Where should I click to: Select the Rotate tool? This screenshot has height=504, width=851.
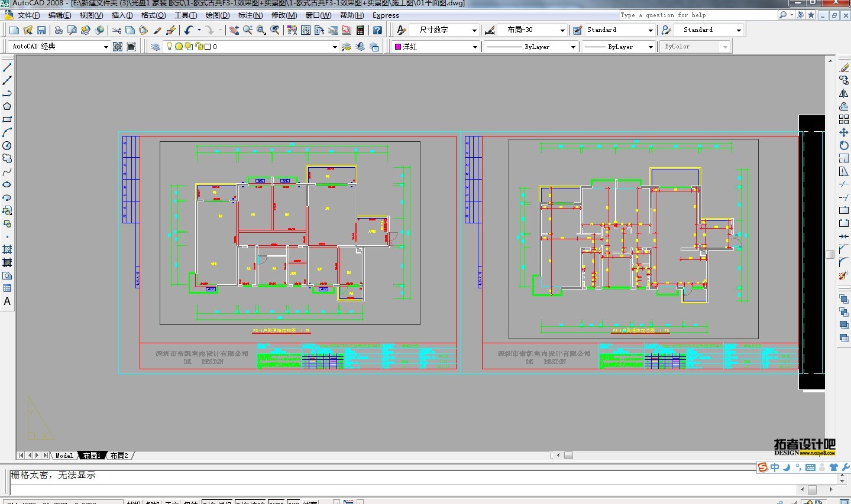(844, 145)
